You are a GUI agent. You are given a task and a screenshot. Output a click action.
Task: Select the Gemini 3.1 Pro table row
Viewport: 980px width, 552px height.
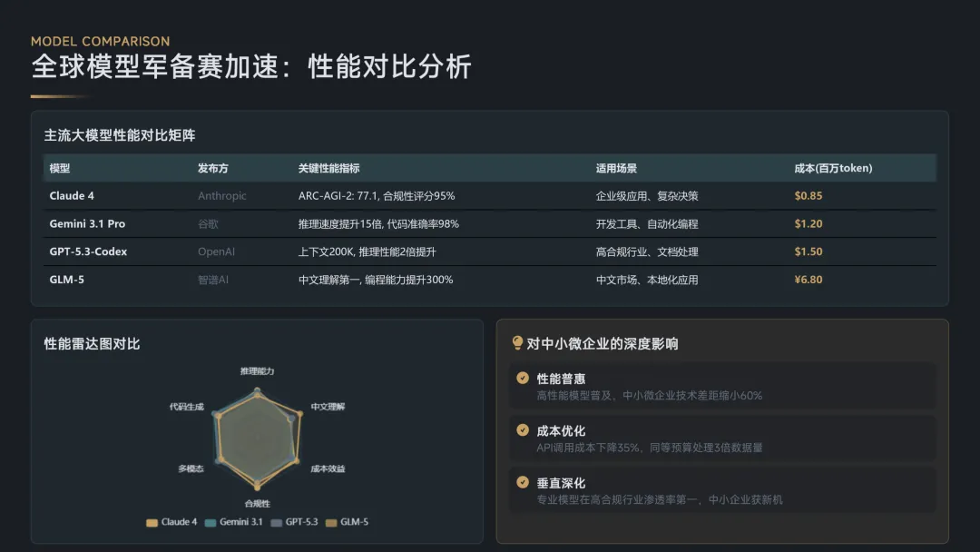(x=489, y=224)
